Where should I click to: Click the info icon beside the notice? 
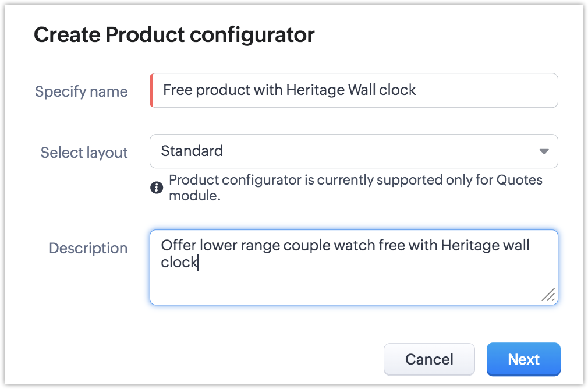click(x=156, y=188)
